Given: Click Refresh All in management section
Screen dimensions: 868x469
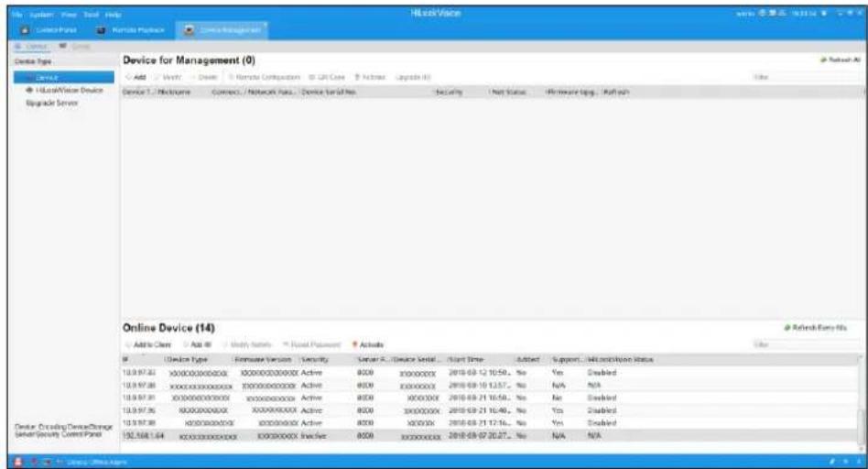Looking at the screenshot, I should [841, 60].
